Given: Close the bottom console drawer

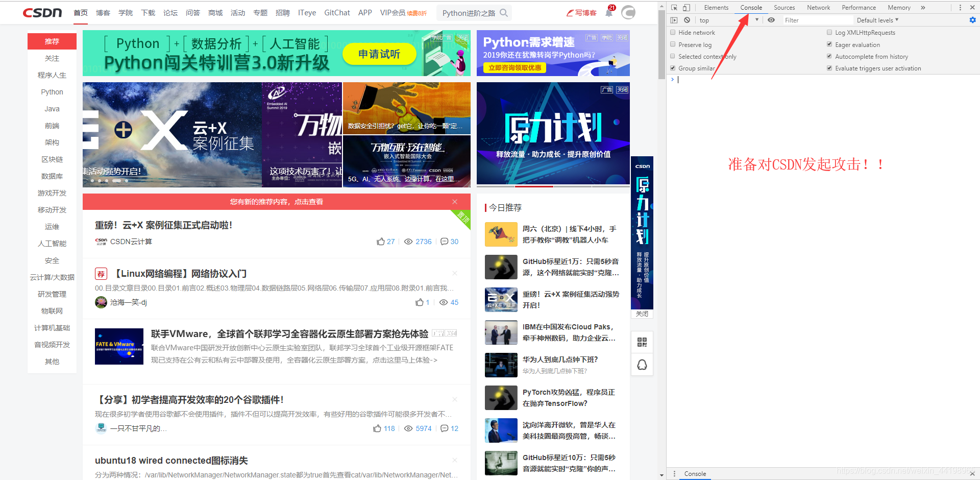Looking at the screenshot, I should pos(972,473).
